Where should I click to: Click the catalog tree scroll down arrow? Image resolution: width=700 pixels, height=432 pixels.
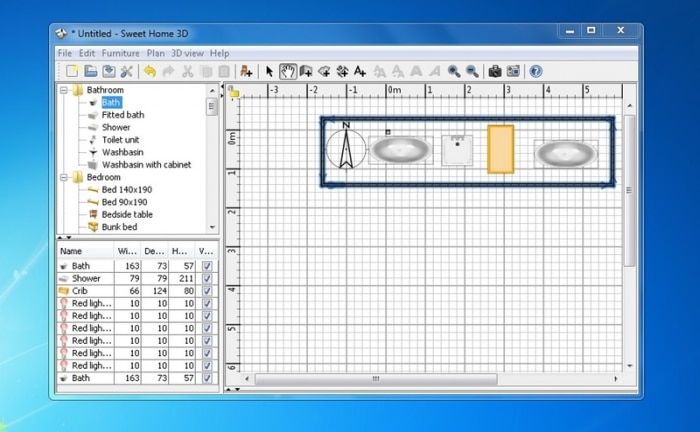(x=212, y=227)
